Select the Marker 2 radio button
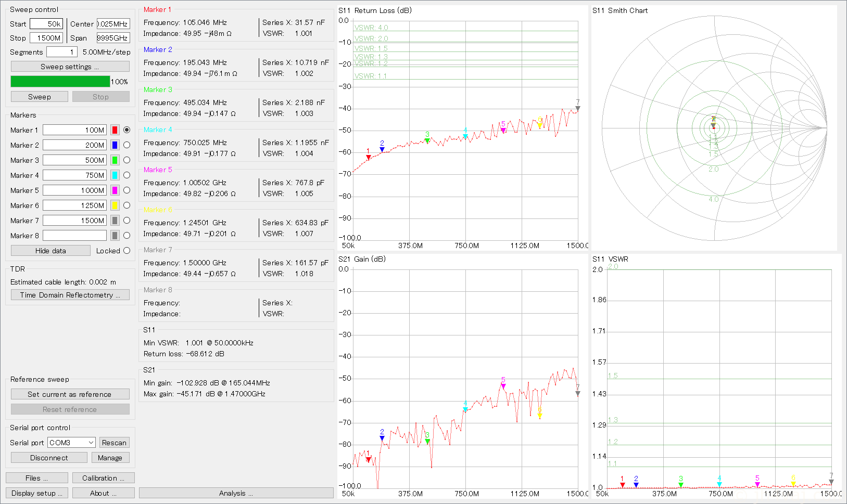This screenshot has width=847, height=504. (127, 145)
